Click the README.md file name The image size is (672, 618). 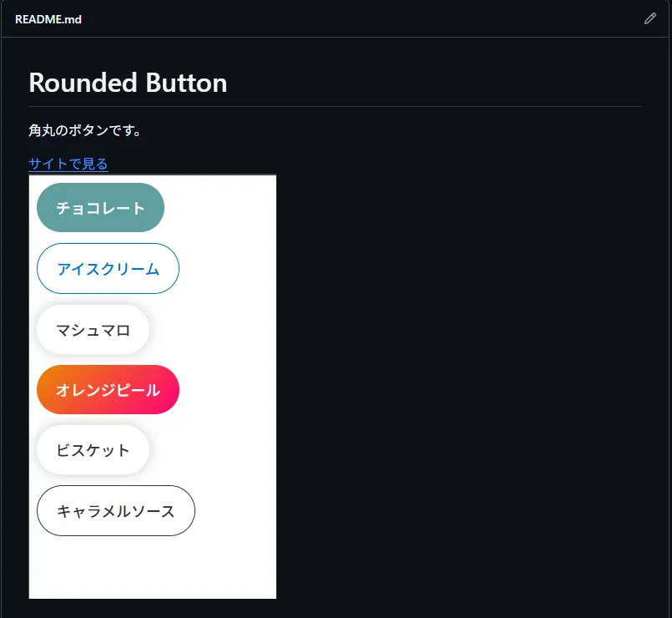48,19
